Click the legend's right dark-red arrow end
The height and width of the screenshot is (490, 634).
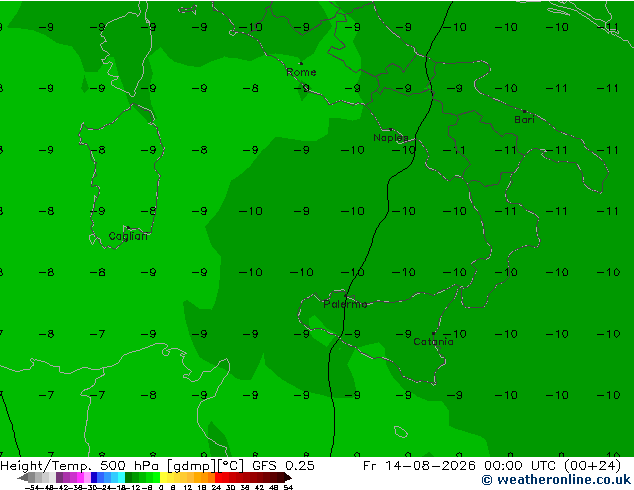(x=287, y=477)
